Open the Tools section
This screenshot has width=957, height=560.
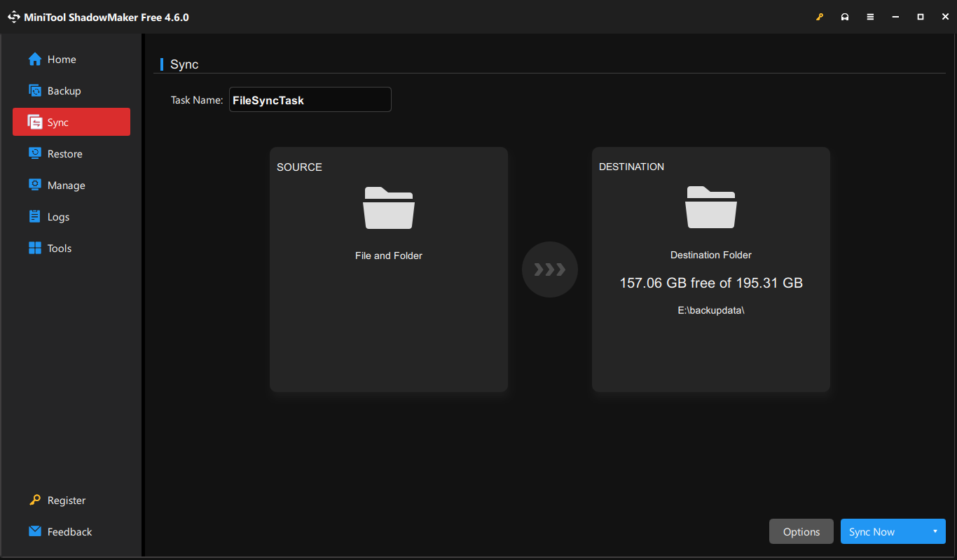[59, 248]
